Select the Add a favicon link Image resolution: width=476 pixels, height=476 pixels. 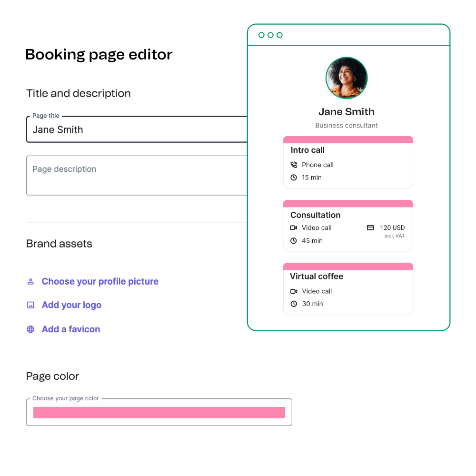71,329
